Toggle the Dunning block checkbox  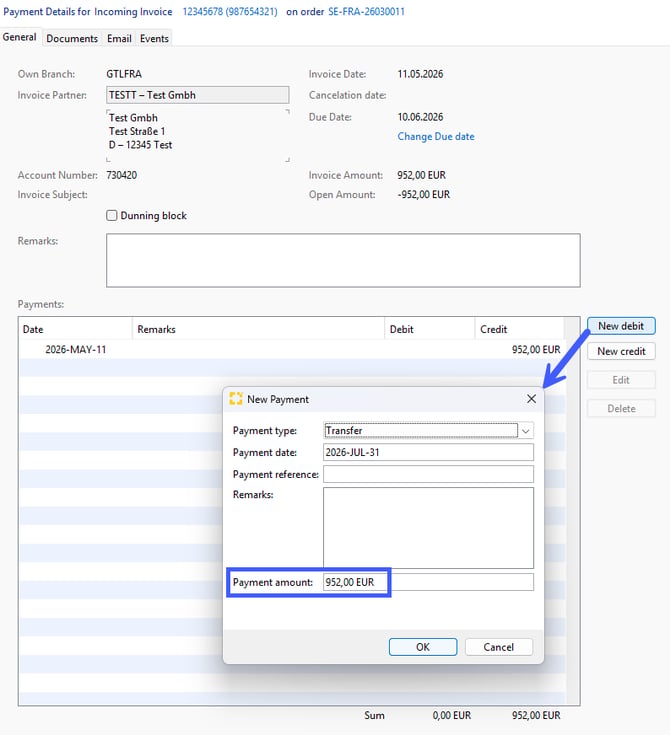click(112, 216)
